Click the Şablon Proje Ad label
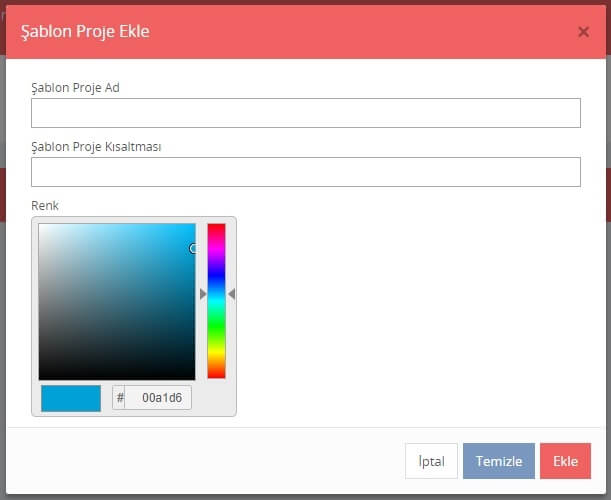The width and height of the screenshot is (611, 500). [75, 88]
